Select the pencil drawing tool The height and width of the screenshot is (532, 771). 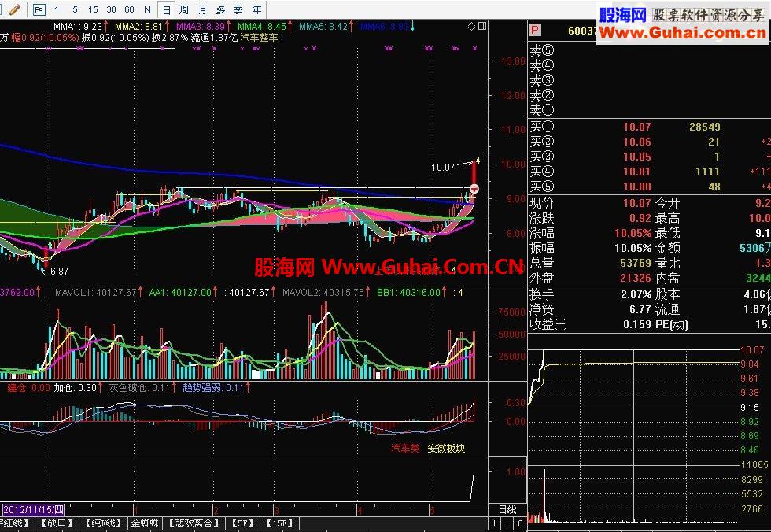pyautogui.click(x=15, y=9)
